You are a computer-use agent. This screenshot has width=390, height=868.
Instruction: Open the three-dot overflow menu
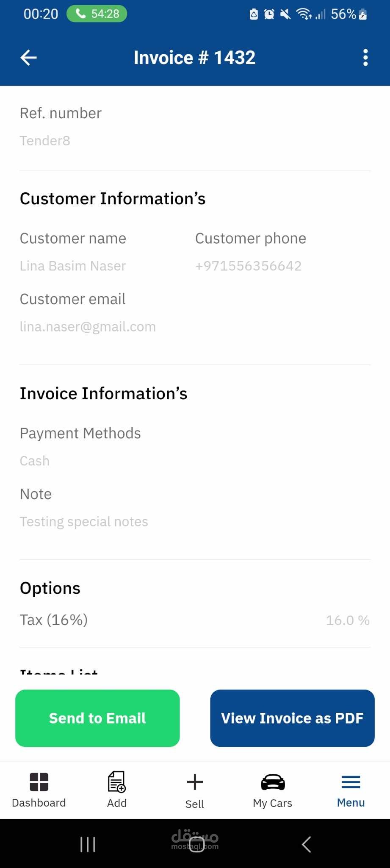365,58
